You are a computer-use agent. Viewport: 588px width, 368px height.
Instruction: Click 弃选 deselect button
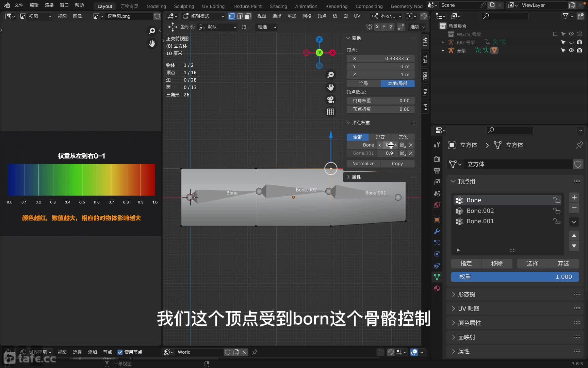click(x=563, y=263)
